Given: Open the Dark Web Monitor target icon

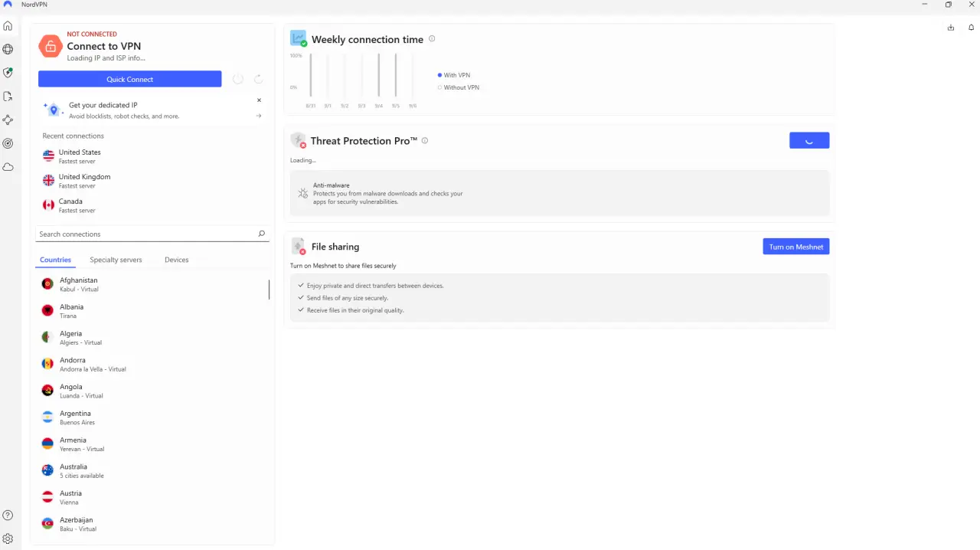Looking at the screenshot, I should point(8,143).
